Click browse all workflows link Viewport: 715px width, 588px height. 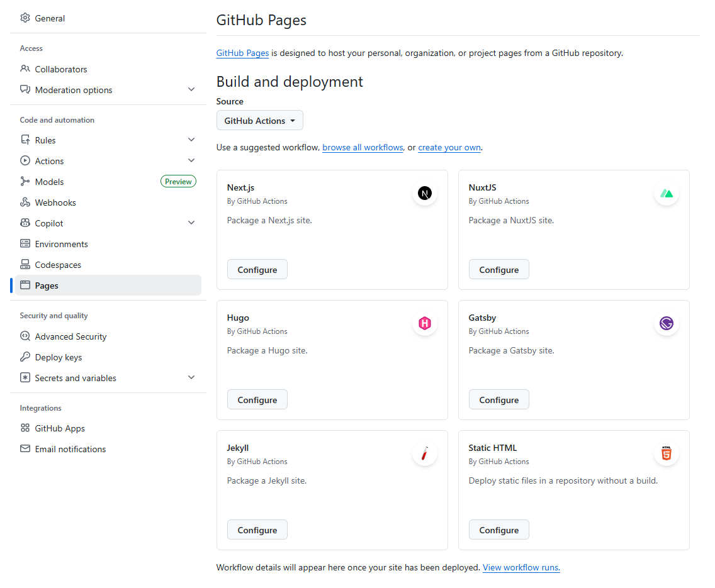click(363, 147)
